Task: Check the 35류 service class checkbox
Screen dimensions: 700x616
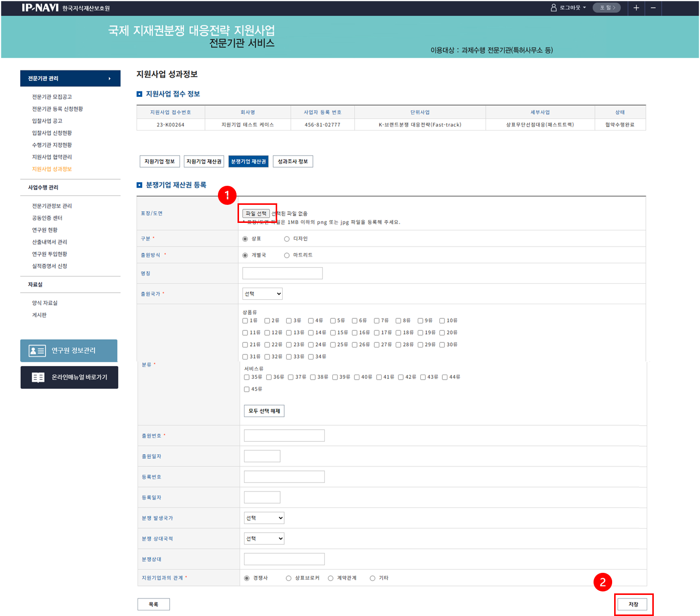Action: point(247,377)
